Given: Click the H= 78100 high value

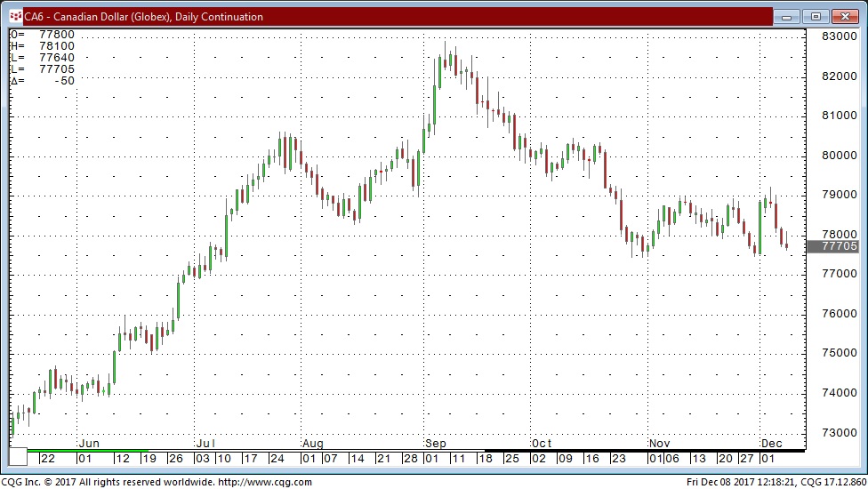Looking at the screenshot, I should click(42, 46).
